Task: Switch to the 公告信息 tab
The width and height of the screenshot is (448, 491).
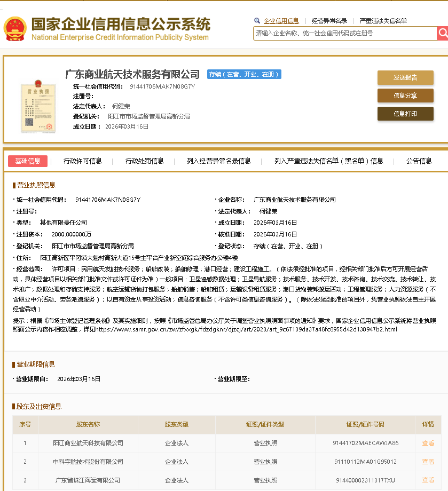Action: pyautogui.click(x=419, y=161)
